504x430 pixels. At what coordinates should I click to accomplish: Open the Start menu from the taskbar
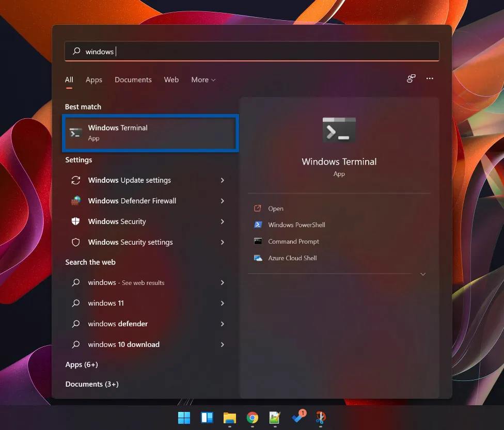(x=184, y=419)
